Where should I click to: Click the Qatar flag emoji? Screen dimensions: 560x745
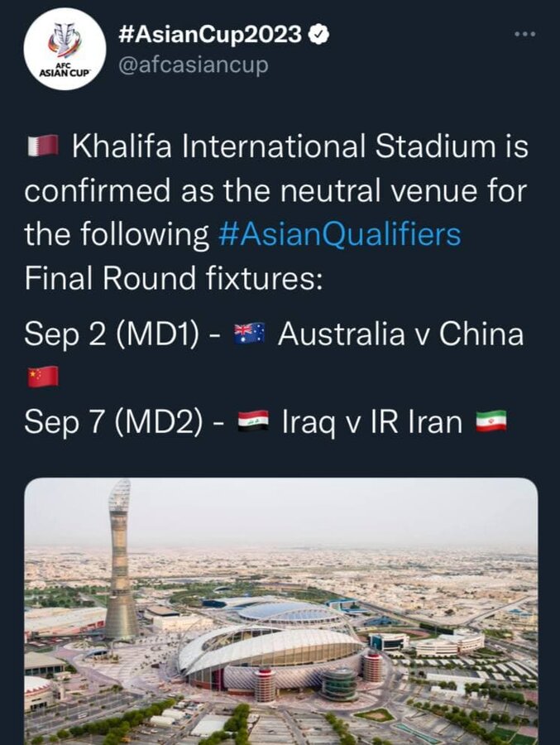[42, 145]
